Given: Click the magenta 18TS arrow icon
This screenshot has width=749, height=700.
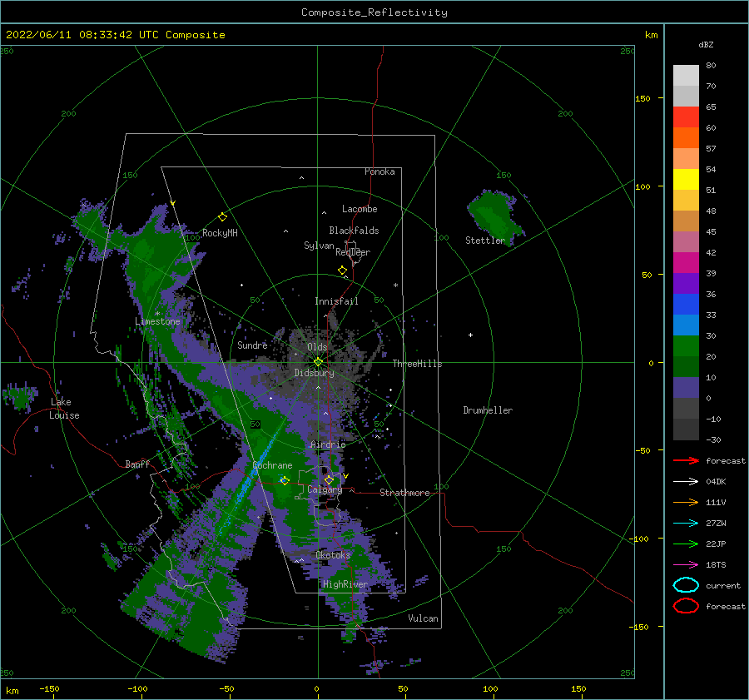Looking at the screenshot, I should pos(686,565).
